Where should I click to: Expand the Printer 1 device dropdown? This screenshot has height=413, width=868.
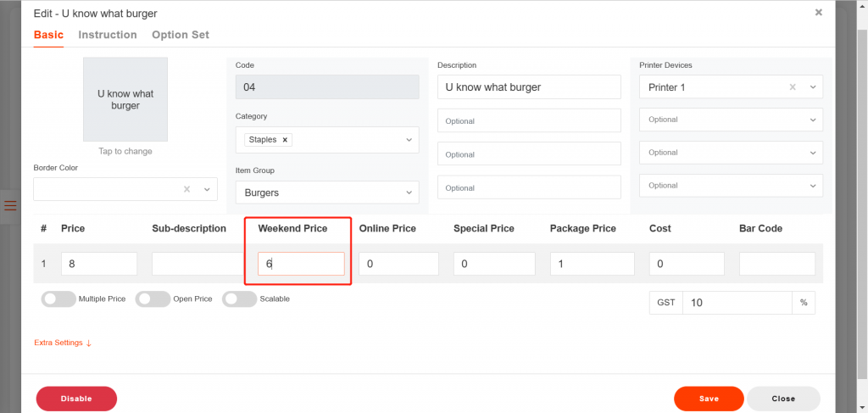(x=812, y=87)
